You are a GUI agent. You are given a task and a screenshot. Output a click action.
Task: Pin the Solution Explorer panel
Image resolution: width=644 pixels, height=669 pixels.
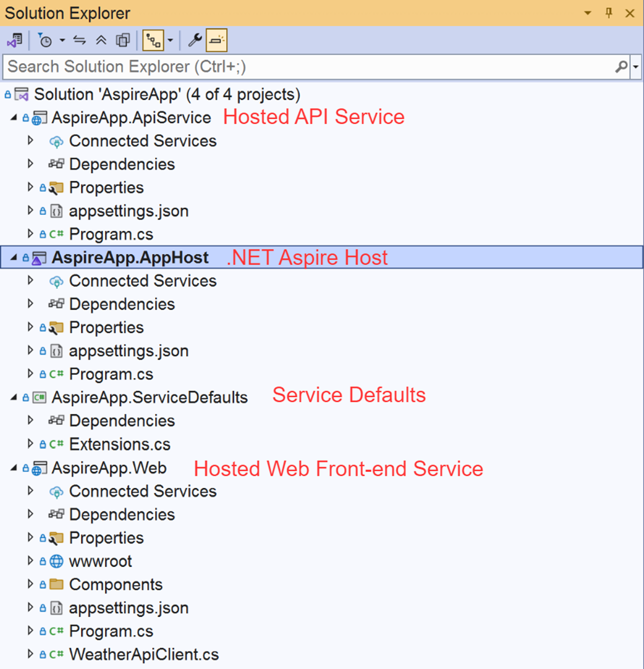609,13
